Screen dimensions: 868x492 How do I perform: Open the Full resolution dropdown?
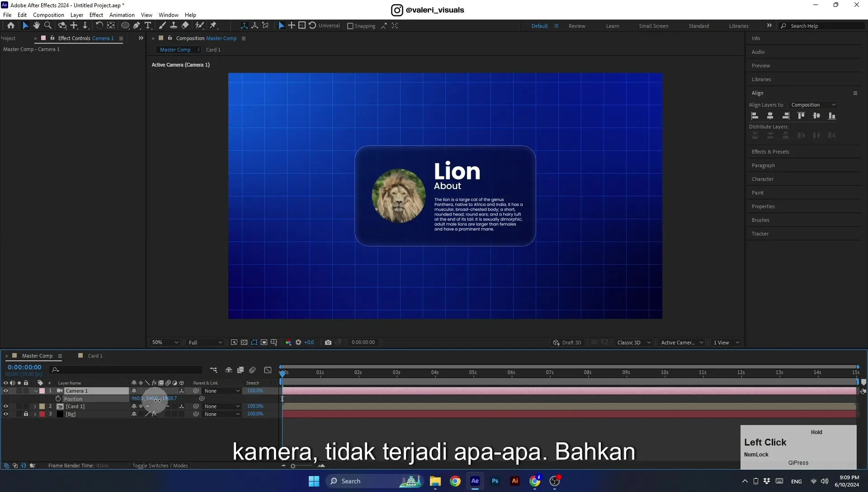(x=205, y=343)
